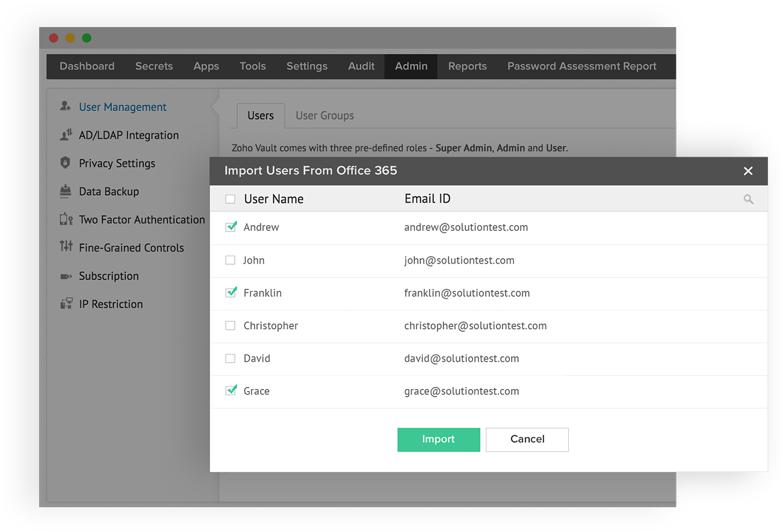Switch to the User Groups tab
The height and width of the screenshot is (532, 784).
(x=325, y=116)
